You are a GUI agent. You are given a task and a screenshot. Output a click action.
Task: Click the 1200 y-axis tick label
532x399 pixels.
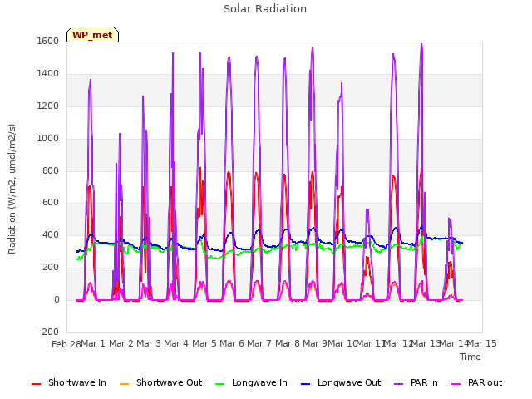(48, 106)
